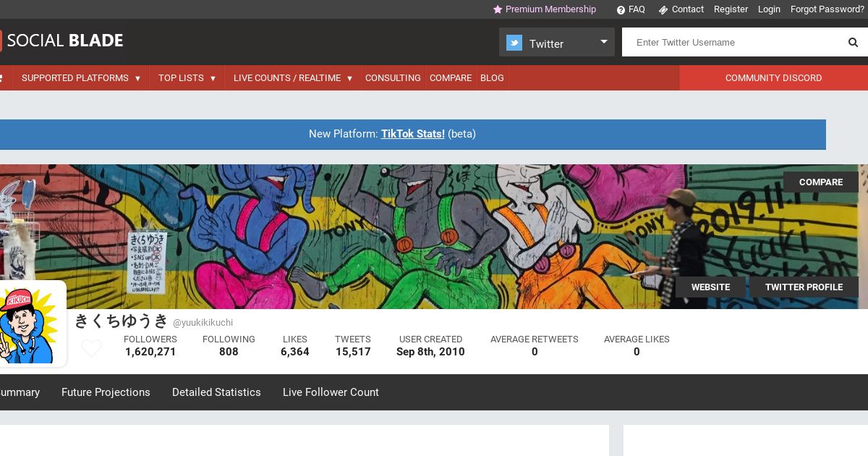Click the Social Blade logo
Image resolution: width=868 pixels, height=456 pixels.
pos(61,41)
